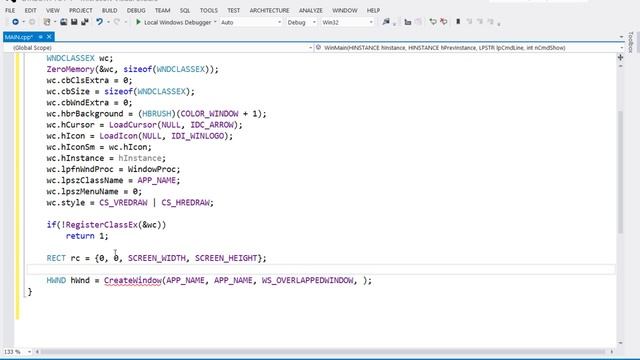Open the DEBUG menu
640x360 pixels.
coord(136,10)
